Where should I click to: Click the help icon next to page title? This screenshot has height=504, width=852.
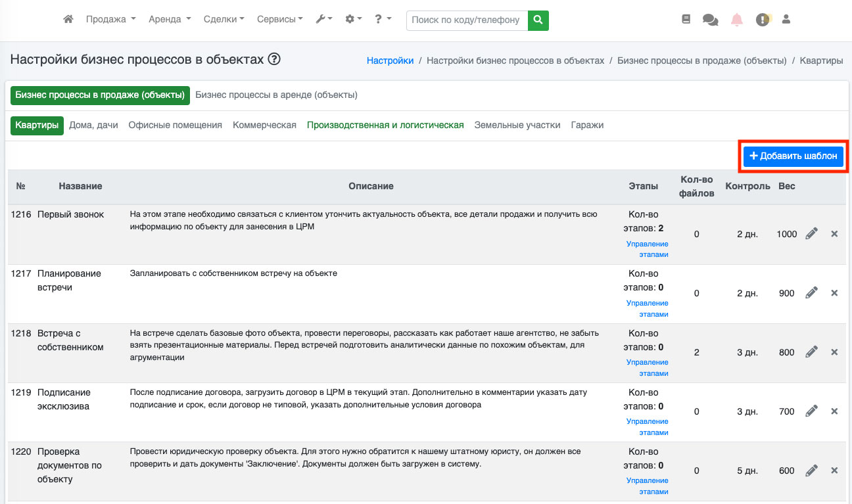tap(274, 60)
